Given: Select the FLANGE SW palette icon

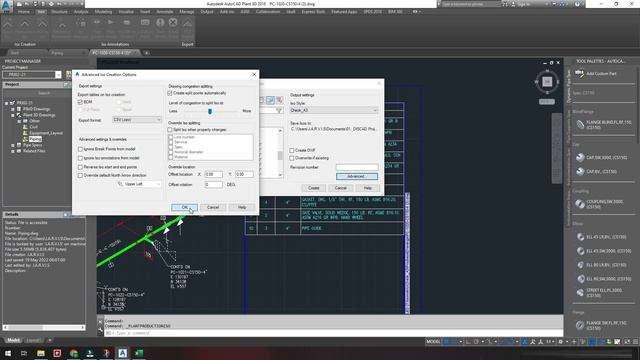Looking at the screenshot, I should (580, 325).
